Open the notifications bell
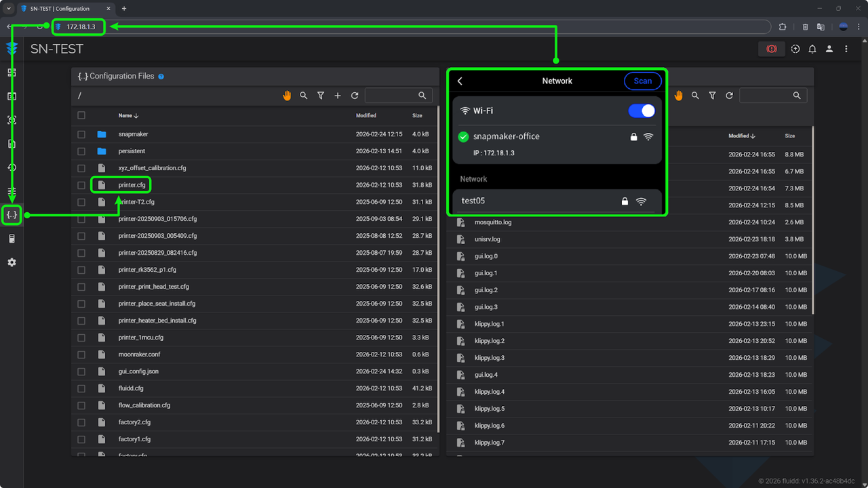 [x=812, y=49]
